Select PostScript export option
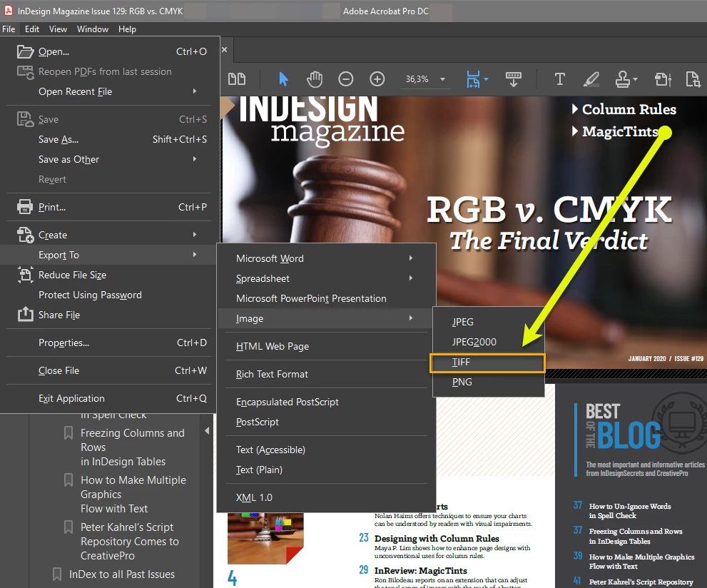 327,422
